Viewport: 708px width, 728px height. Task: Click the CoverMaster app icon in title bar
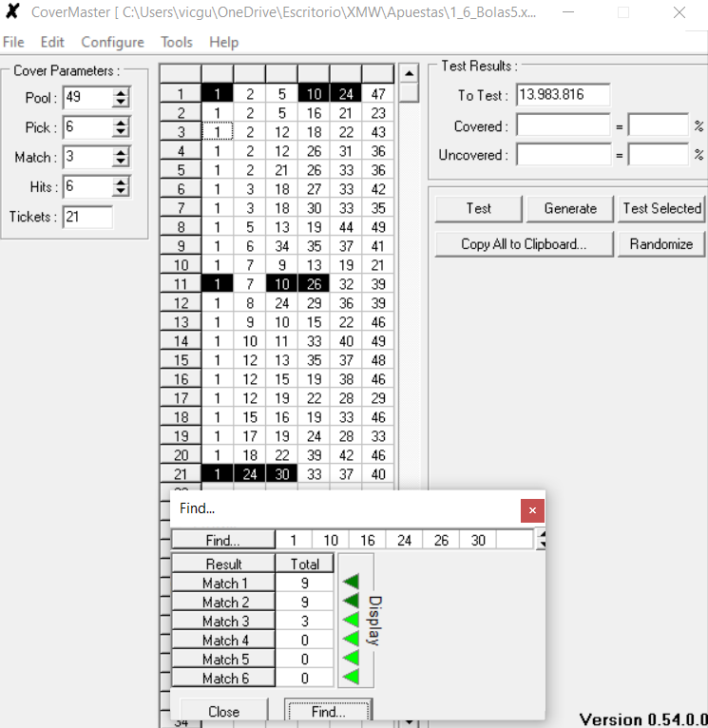pos(12,11)
